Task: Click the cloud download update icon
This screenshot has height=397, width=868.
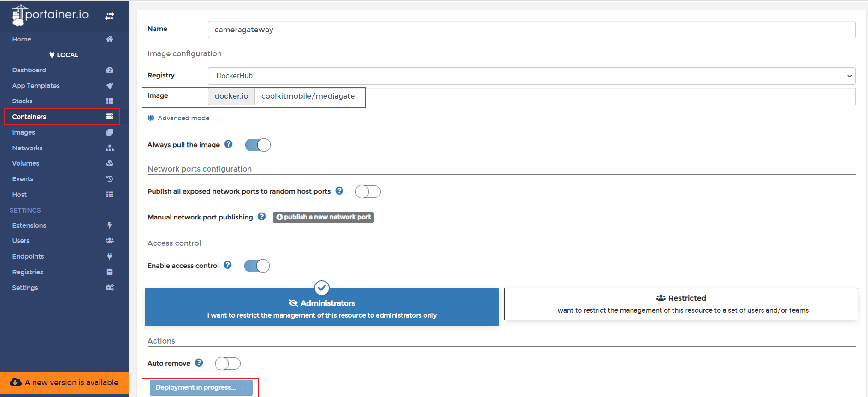Action: [16, 382]
